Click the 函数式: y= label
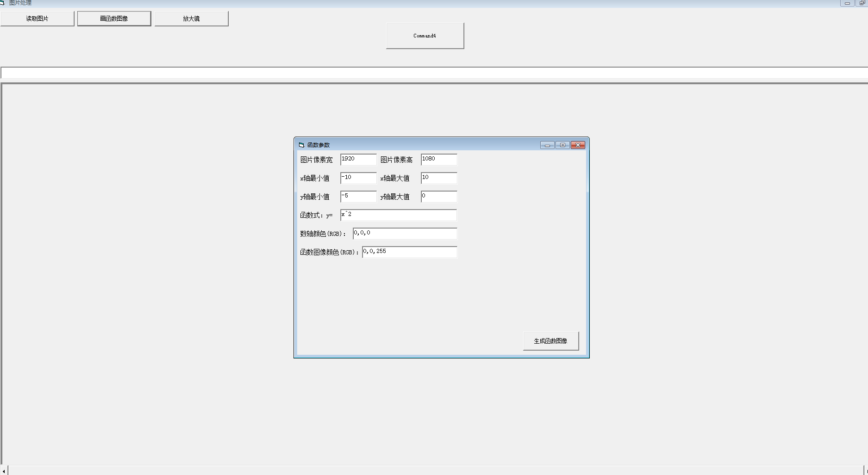The width and height of the screenshot is (868, 475). [x=316, y=215]
